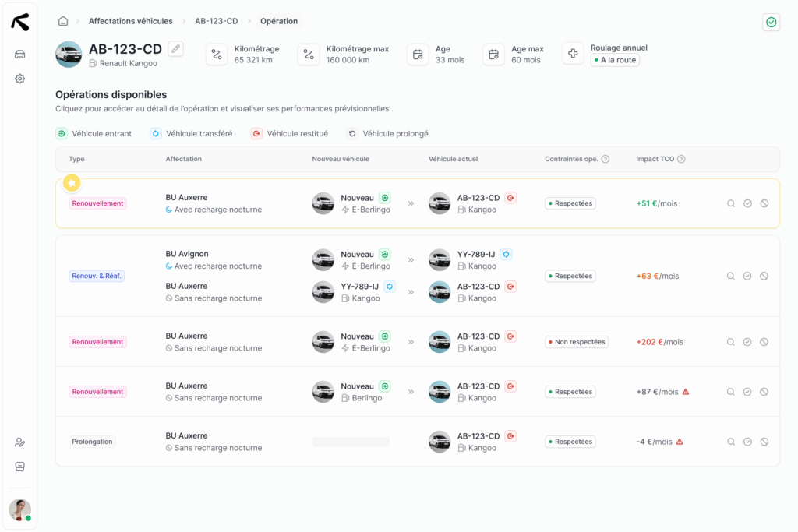Open Affectations véhicules breadcrumb link

[130, 21]
